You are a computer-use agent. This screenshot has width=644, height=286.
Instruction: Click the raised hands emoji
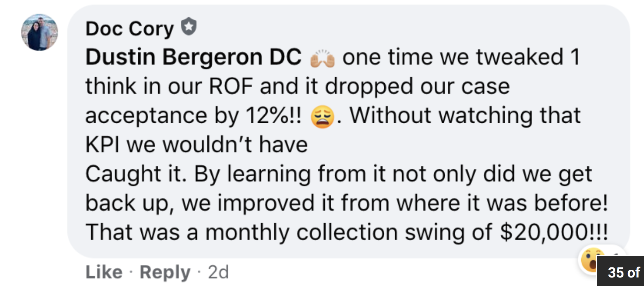(x=322, y=59)
